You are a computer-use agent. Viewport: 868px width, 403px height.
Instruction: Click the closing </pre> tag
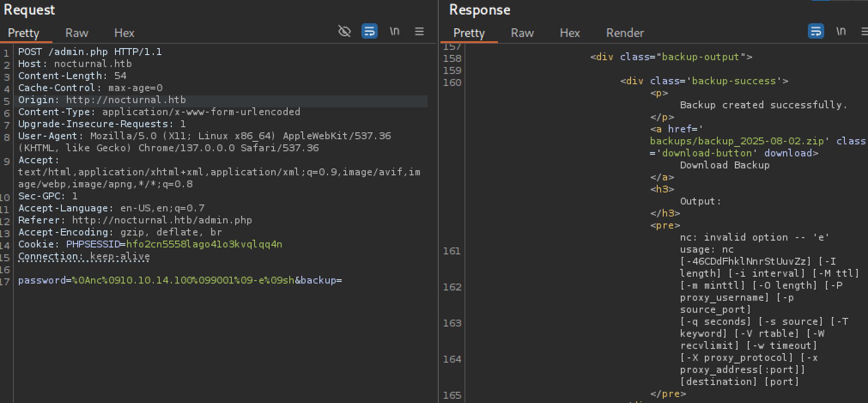pyautogui.click(x=668, y=394)
